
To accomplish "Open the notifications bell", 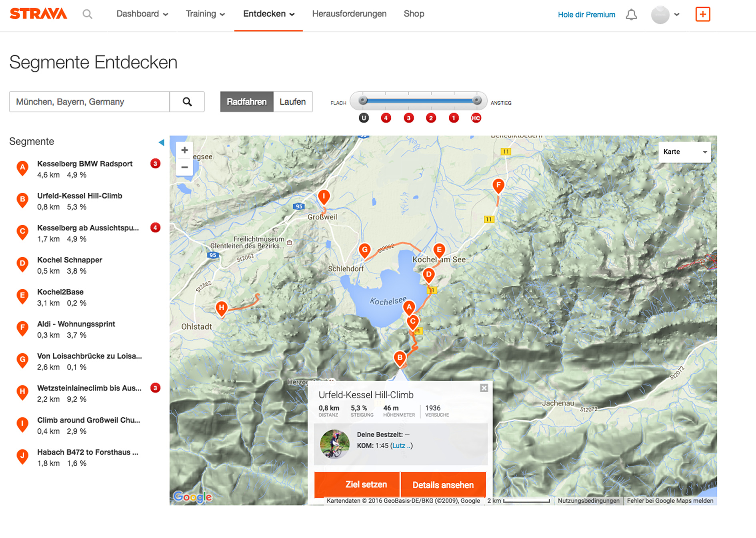I will [631, 15].
